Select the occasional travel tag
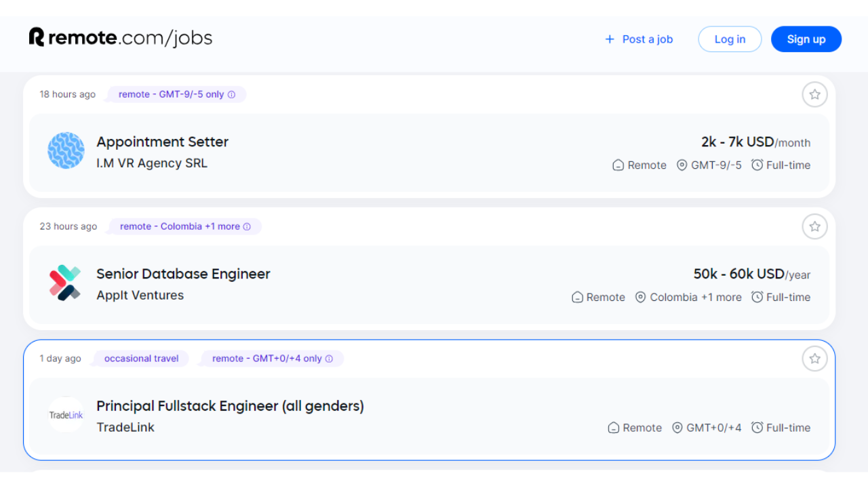 coord(141,359)
